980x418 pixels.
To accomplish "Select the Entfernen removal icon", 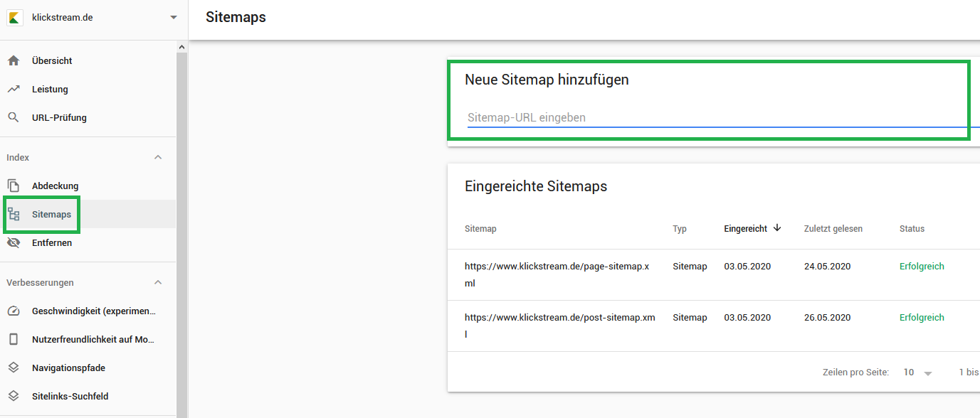I will point(14,242).
